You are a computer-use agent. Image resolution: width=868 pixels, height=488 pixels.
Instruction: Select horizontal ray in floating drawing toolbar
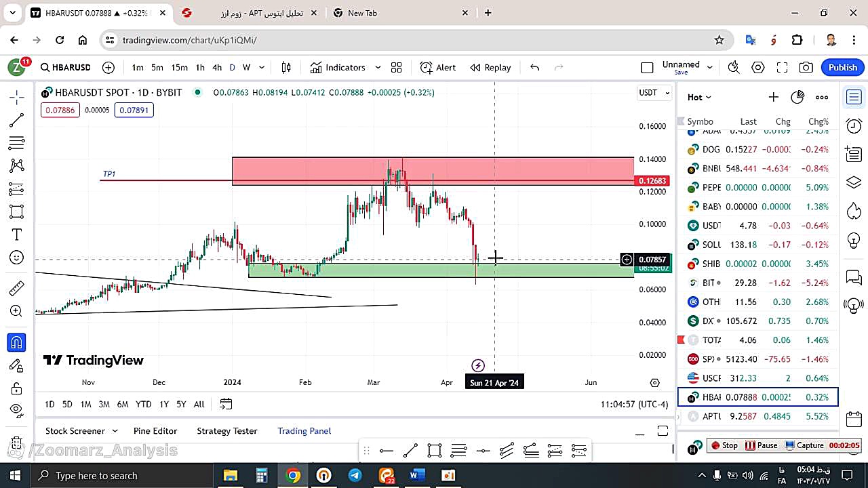(387, 451)
